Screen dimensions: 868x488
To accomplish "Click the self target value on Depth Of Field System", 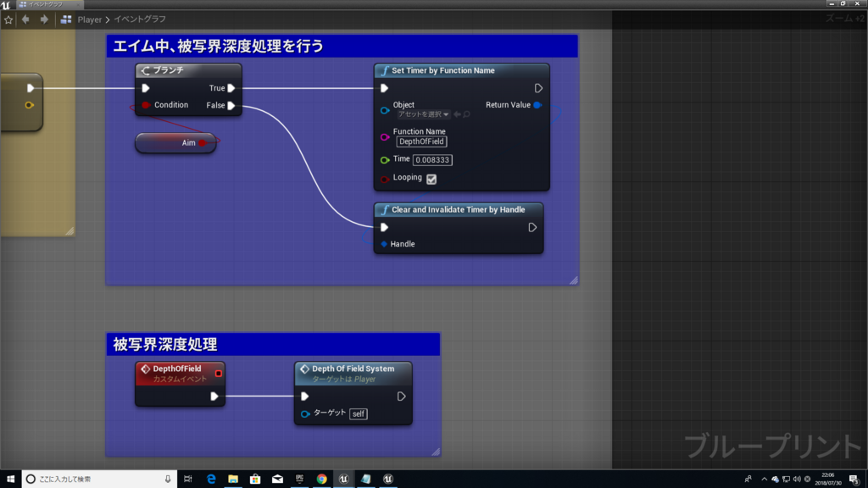I will (x=359, y=413).
